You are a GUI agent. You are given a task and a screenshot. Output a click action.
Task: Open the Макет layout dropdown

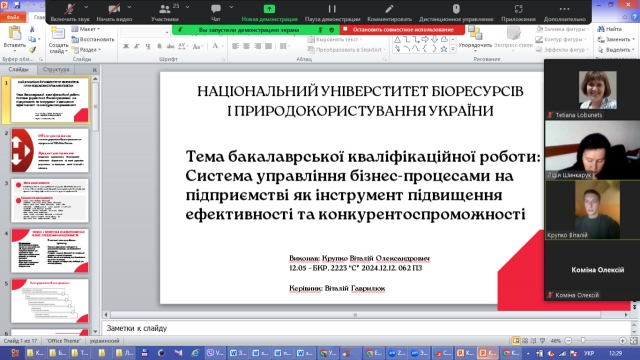pyautogui.click(x=86, y=29)
